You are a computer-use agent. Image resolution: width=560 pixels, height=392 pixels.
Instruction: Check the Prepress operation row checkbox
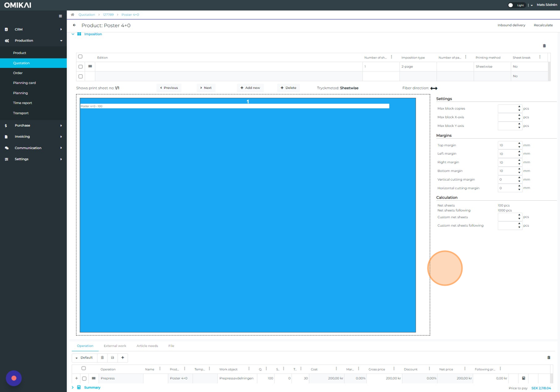coord(84,379)
